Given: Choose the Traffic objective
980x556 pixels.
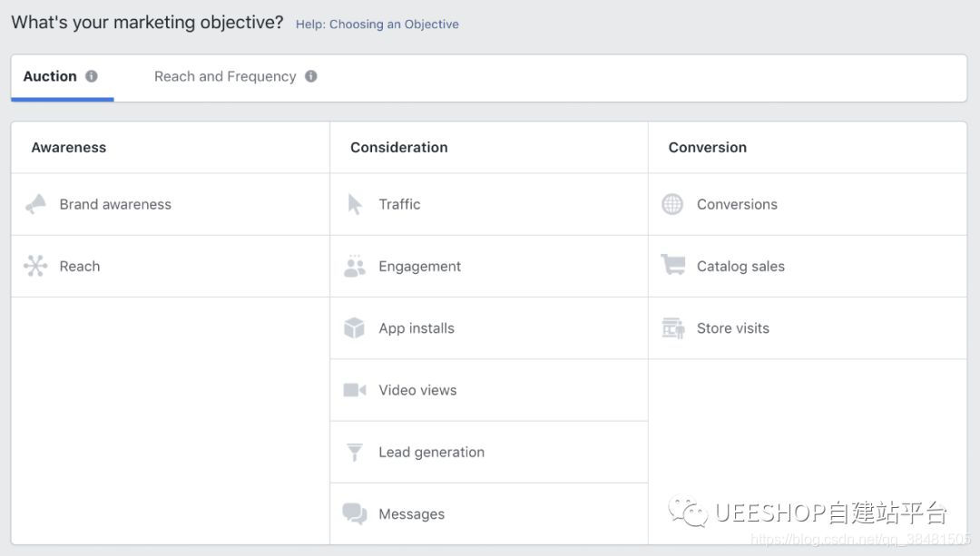Looking at the screenshot, I should [489, 204].
